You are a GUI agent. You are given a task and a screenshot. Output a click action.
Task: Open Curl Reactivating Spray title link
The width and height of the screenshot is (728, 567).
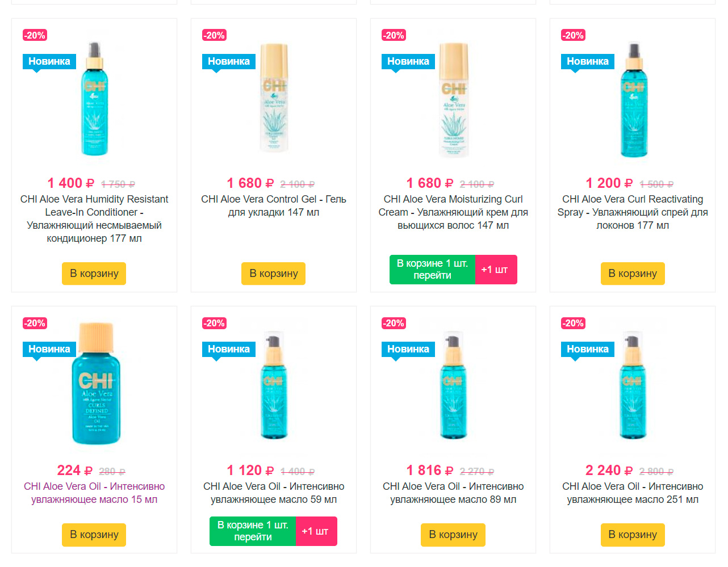coord(633,212)
